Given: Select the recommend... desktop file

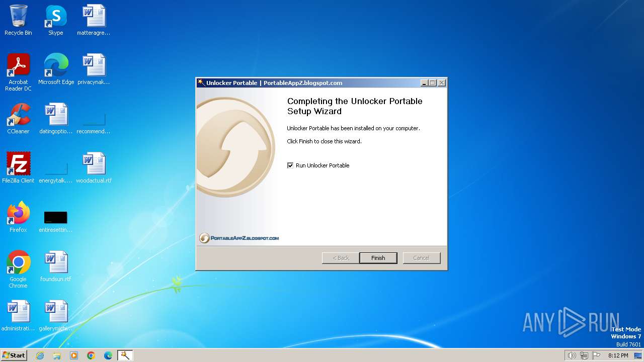Looking at the screenshot, I should 94,123.
